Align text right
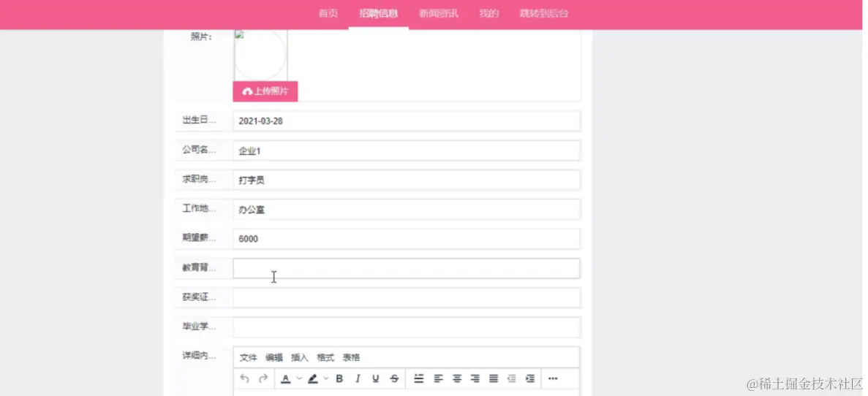Screen dimensions: 868x396 point(475,379)
